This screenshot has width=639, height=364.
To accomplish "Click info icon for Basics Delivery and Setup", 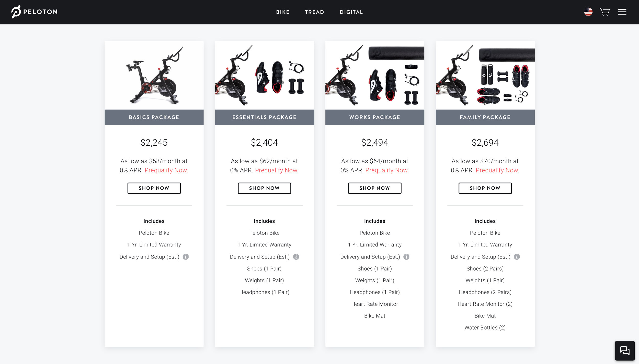I will (186, 257).
